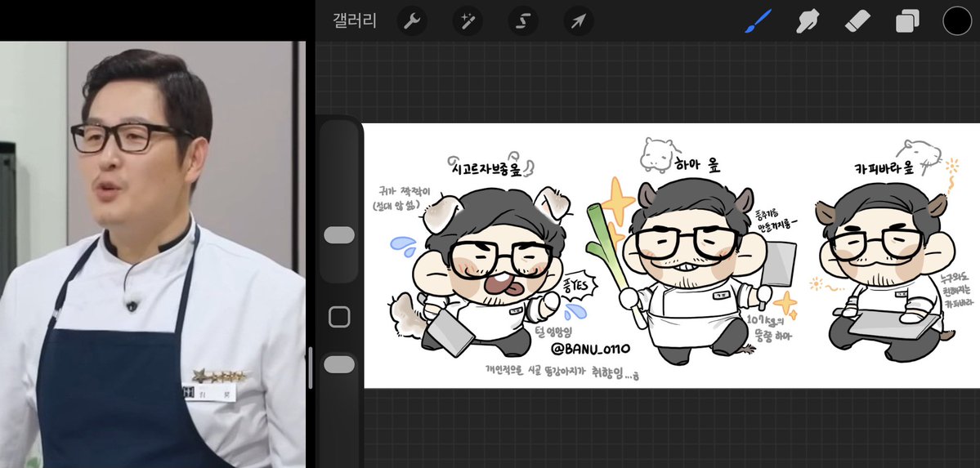Click the green leek in hippo drawing
This screenshot has width=980, height=468.
[x=613, y=265]
